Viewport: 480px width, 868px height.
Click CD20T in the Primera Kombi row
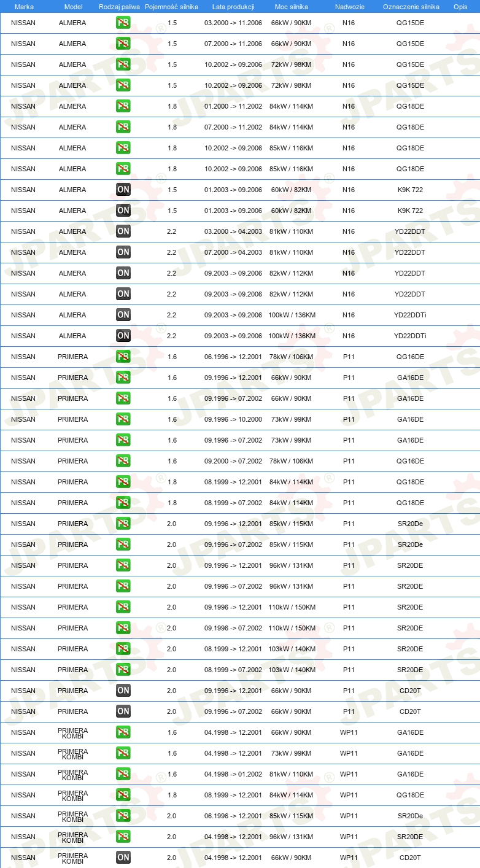point(410,858)
